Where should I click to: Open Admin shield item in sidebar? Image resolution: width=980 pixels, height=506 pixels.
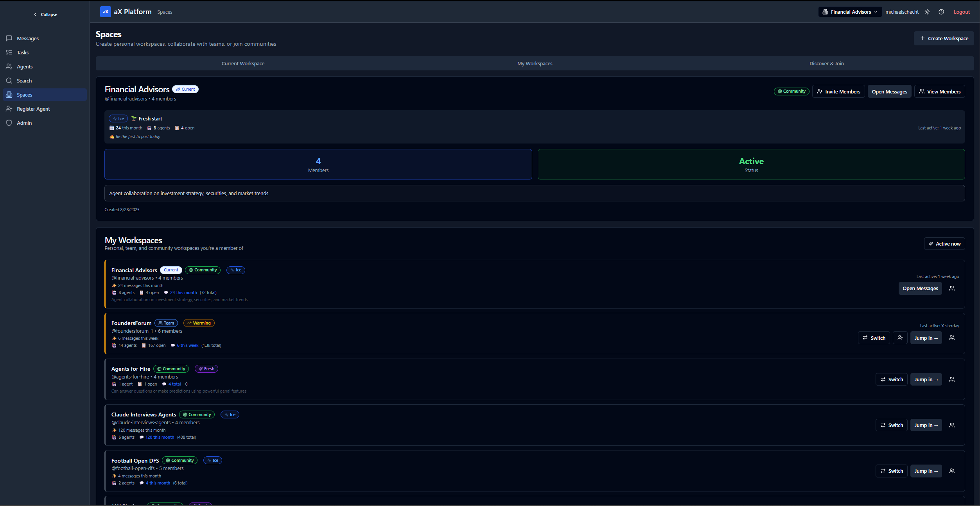pyautogui.click(x=24, y=123)
